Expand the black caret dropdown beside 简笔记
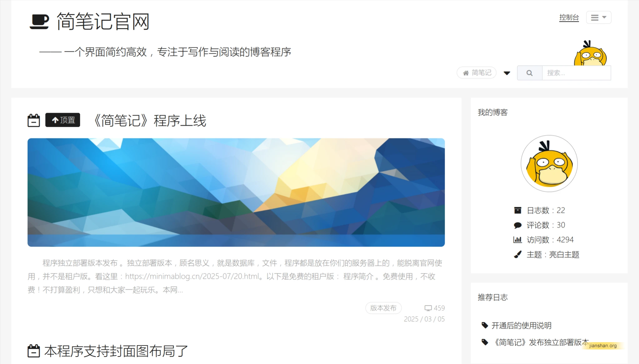This screenshot has width=639, height=364. (507, 73)
